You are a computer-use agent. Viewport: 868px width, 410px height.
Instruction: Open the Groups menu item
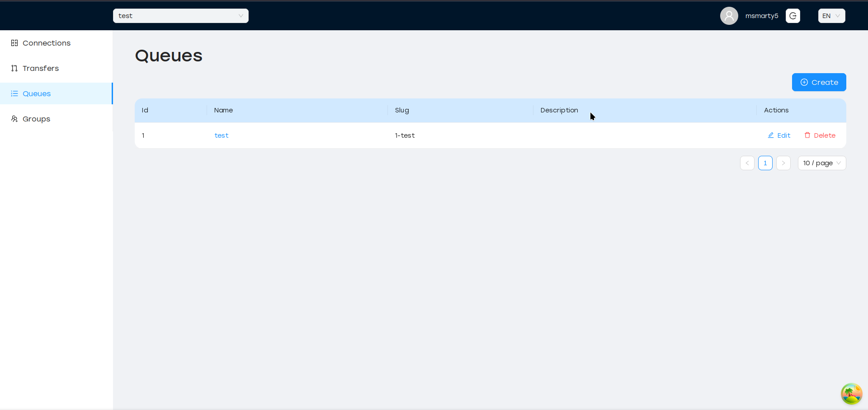point(36,119)
